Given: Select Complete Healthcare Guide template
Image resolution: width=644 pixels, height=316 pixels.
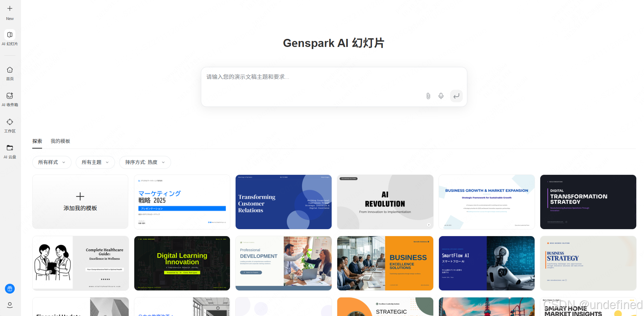Looking at the screenshot, I should 81,263.
